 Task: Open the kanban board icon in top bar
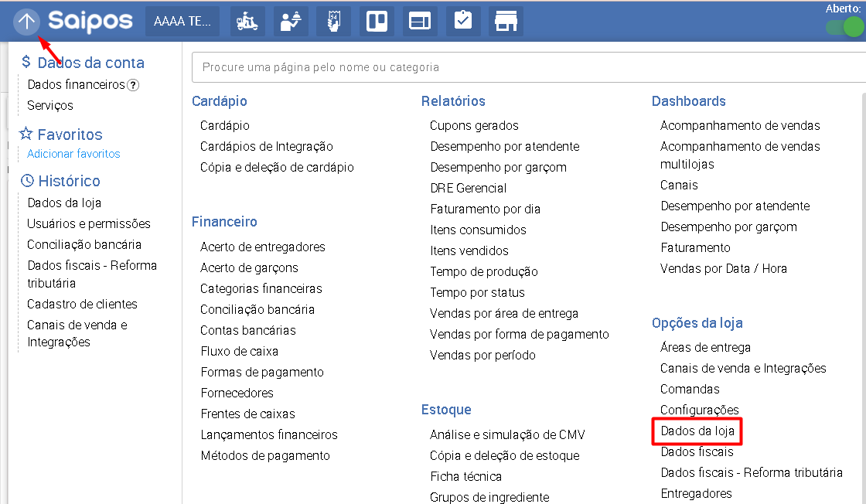[x=377, y=22]
